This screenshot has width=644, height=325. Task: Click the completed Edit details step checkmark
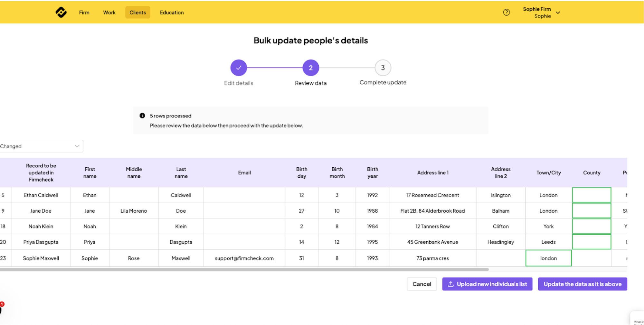[x=239, y=68]
